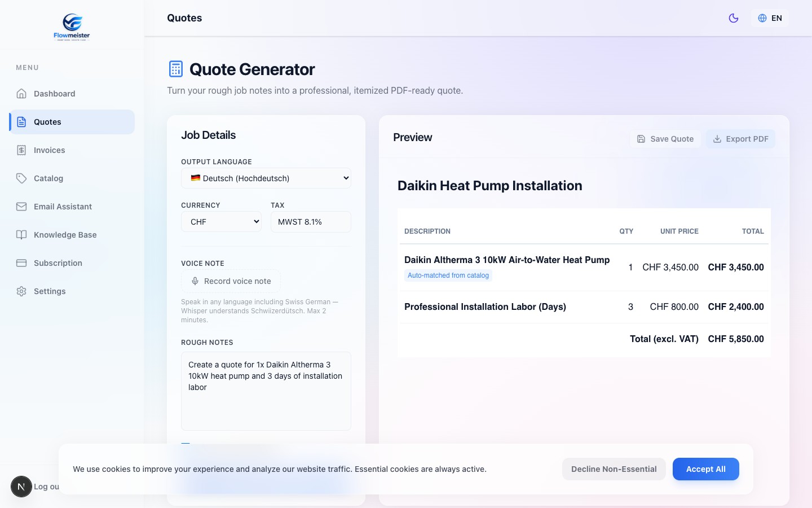Click the Daikin Heat Pump Installation title
812x508 pixels.
click(490, 186)
